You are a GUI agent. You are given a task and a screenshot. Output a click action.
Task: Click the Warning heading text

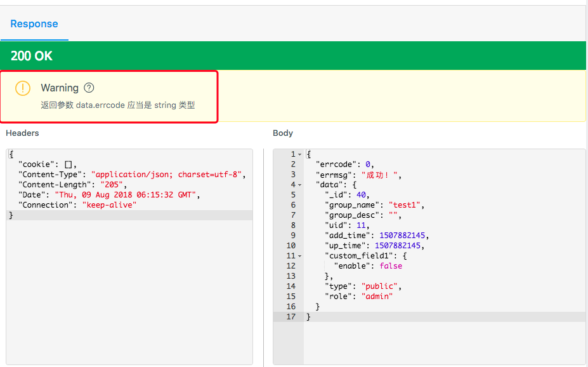[x=60, y=88]
